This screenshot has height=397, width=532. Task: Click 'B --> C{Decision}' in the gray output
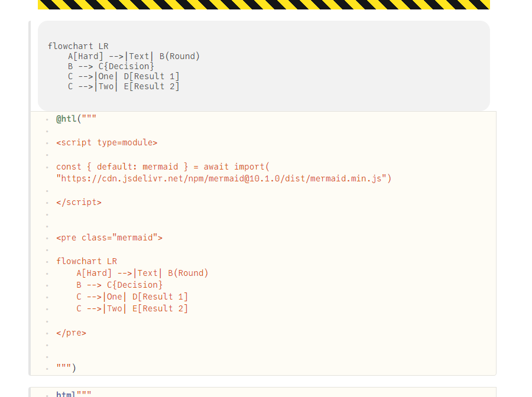pos(111,66)
